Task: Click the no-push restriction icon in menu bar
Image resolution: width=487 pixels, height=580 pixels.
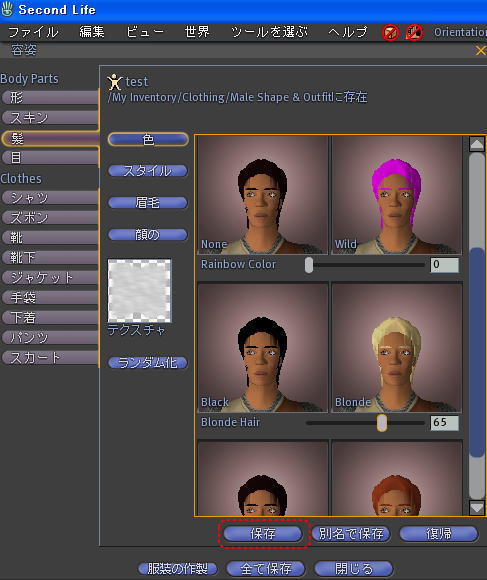Action: [x=414, y=33]
